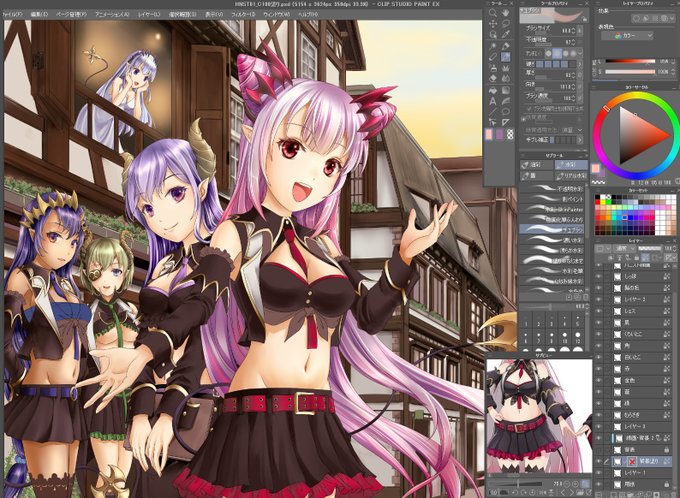The width and height of the screenshot is (680, 498).
Task: Toggle visibility of the 角 layer
Action: click(x=599, y=345)
